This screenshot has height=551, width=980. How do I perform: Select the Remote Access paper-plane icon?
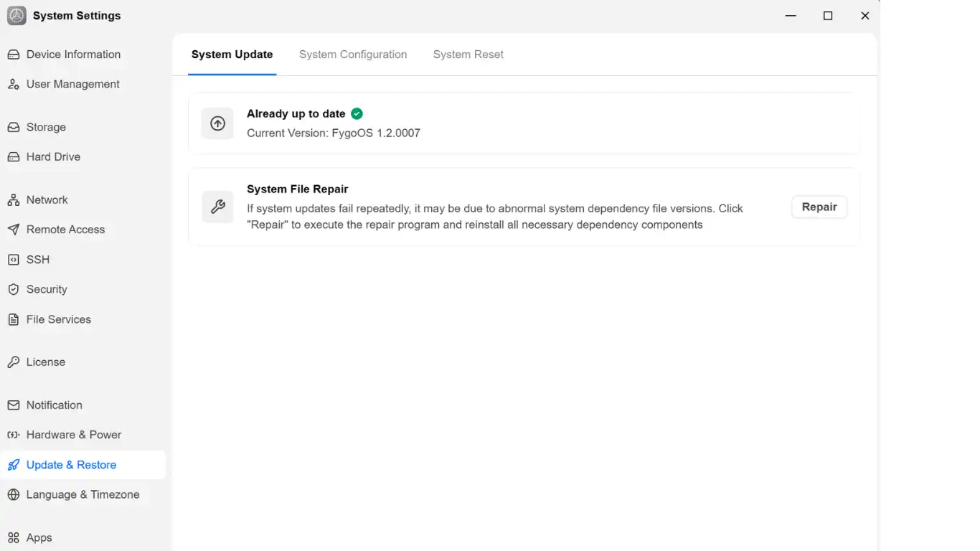14,230
